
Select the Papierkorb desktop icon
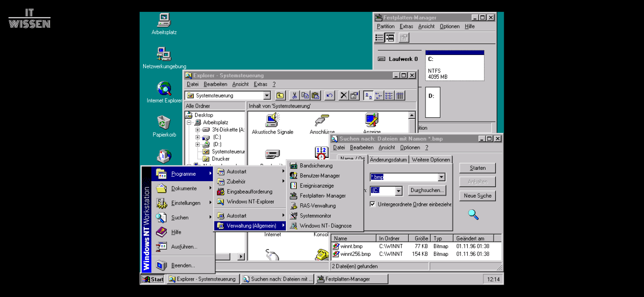[164, 126]
